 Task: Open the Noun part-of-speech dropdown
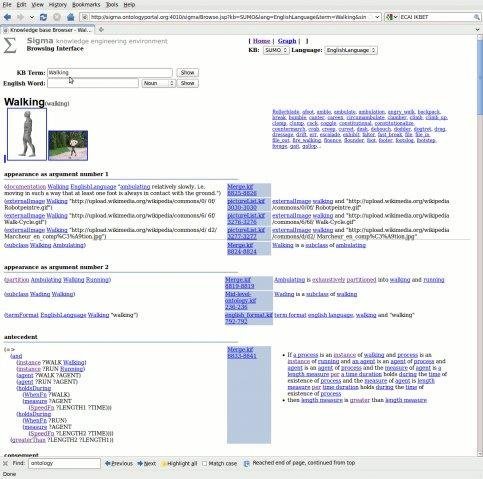coord(159,83)
